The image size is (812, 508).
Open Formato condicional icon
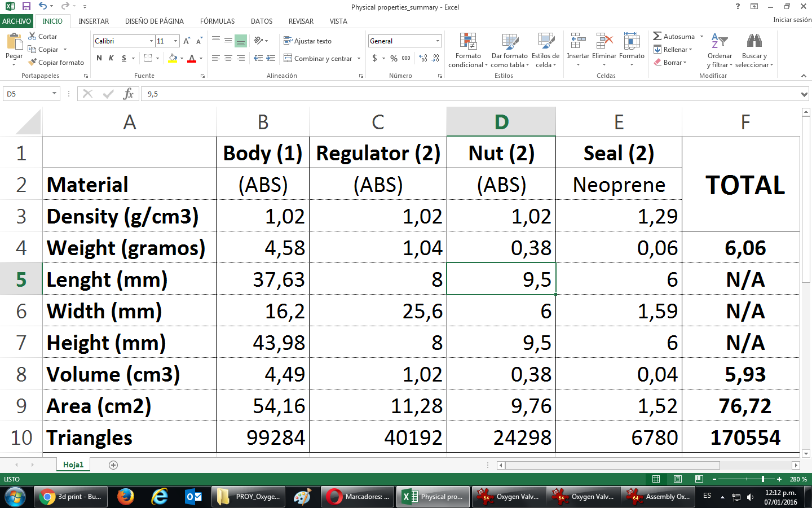(468, 42)
